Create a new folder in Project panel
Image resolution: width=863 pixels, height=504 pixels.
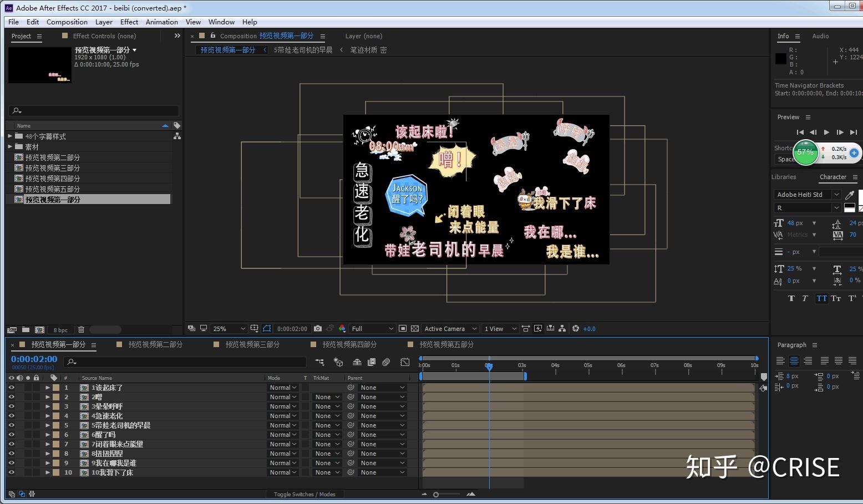(26, 329)
